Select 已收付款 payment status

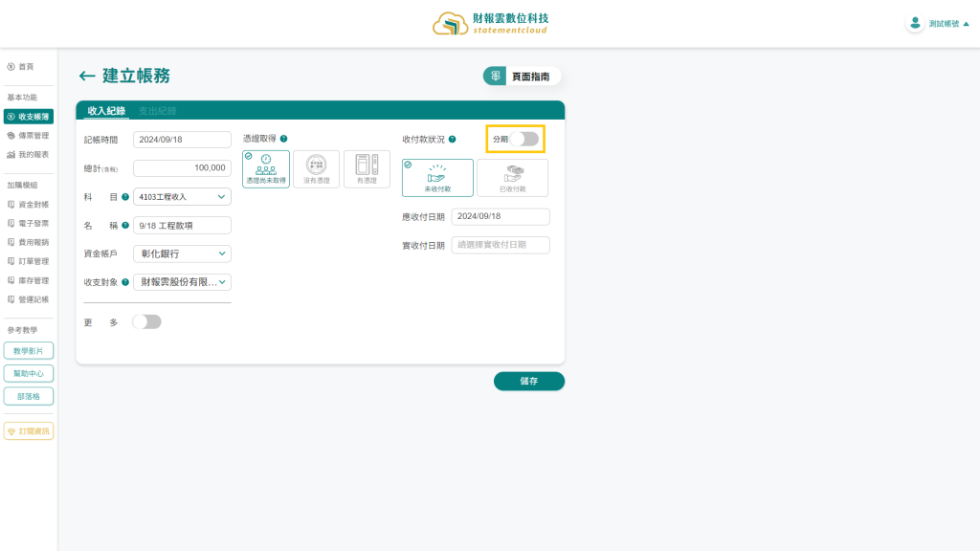[x=513, y=177]
